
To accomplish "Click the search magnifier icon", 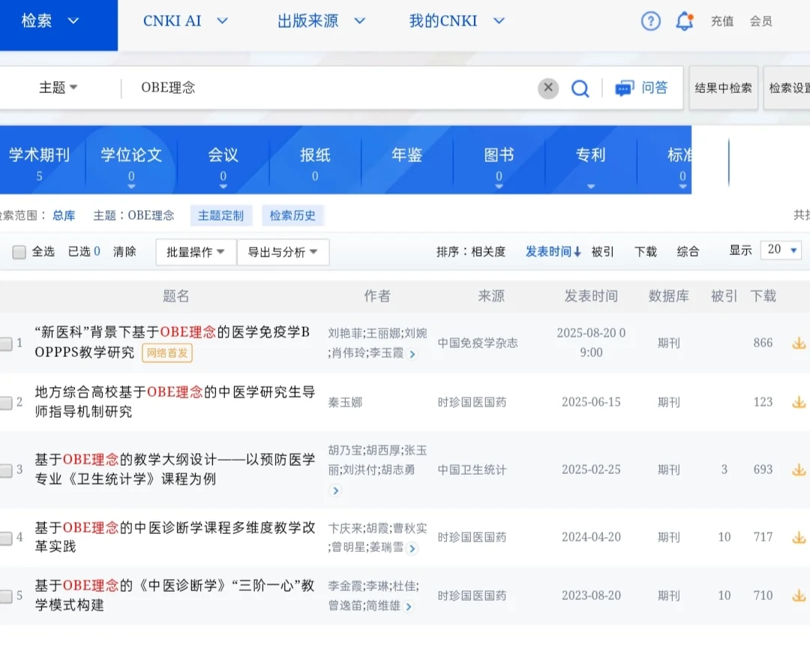I will [580, 88].
